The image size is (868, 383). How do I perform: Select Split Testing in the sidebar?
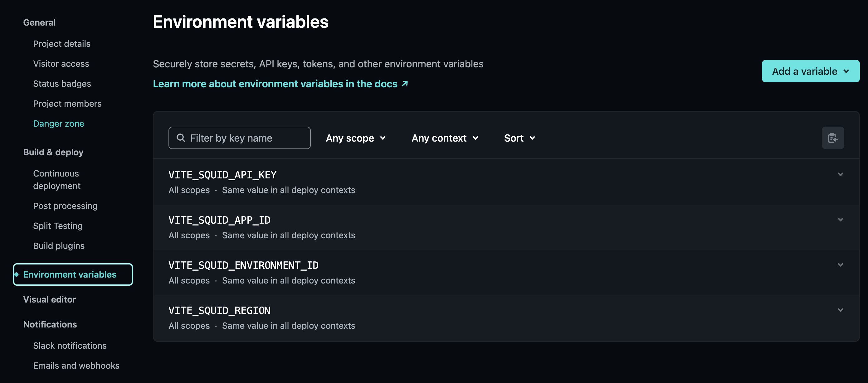coord(58,226)
